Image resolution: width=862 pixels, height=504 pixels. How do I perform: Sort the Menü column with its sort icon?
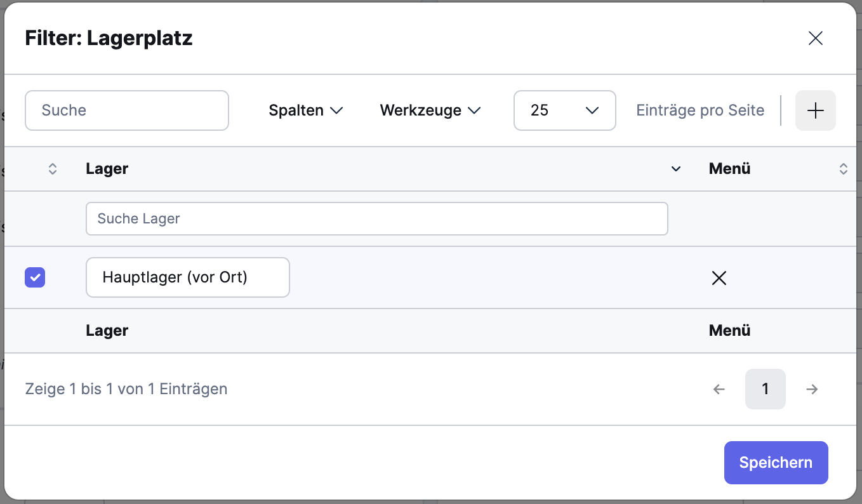[844, 169]
